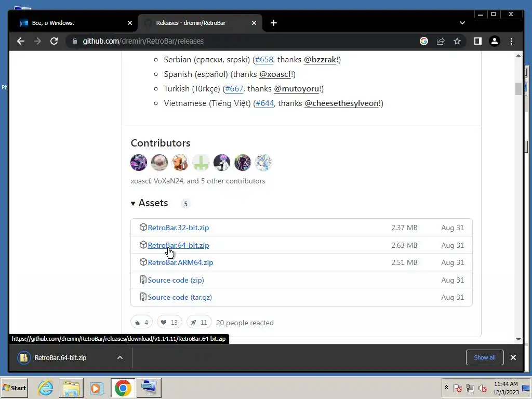Open Chrome's three-dot menu

click(511, 41)
